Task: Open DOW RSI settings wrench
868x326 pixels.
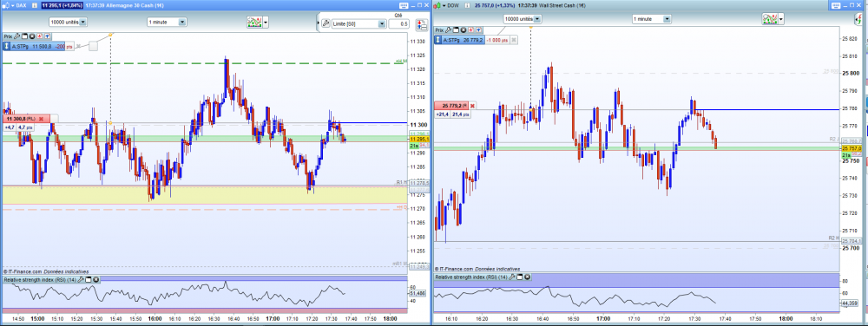Action: coord(512,277)
